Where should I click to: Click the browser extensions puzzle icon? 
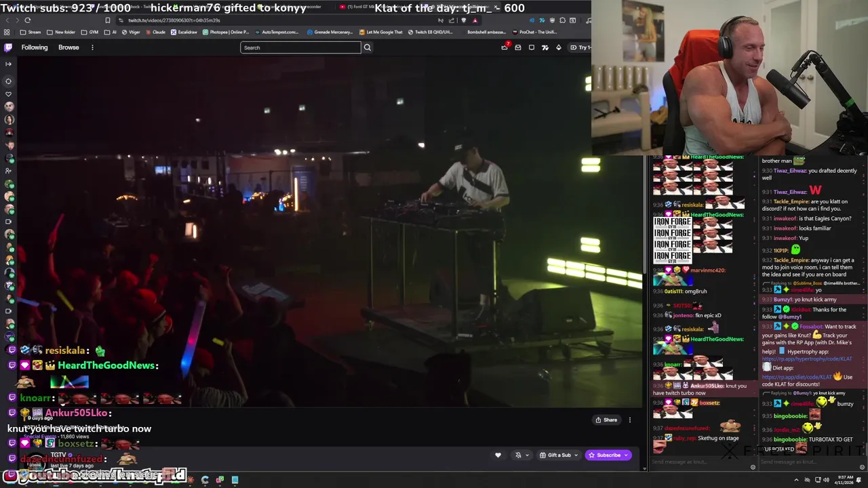click(x=562, y=20)
